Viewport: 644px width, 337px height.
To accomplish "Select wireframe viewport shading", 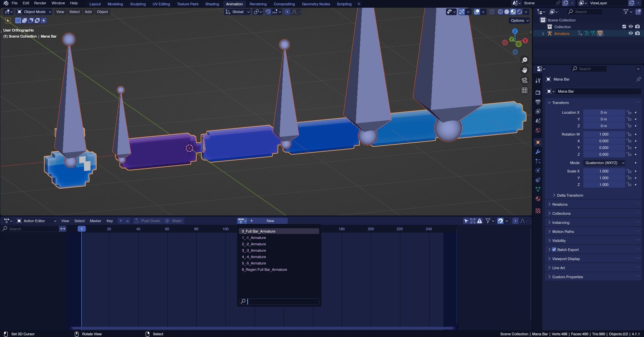I will pyautogui.click(x=500, y=12).
